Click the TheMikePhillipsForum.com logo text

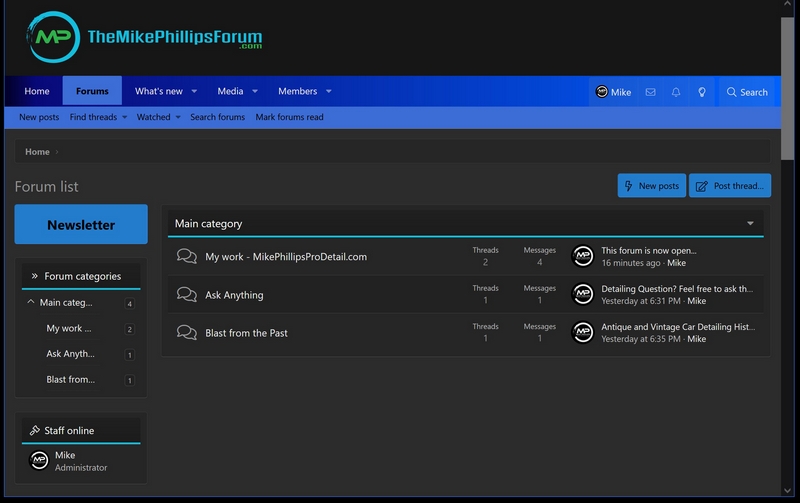click(175, 38)
